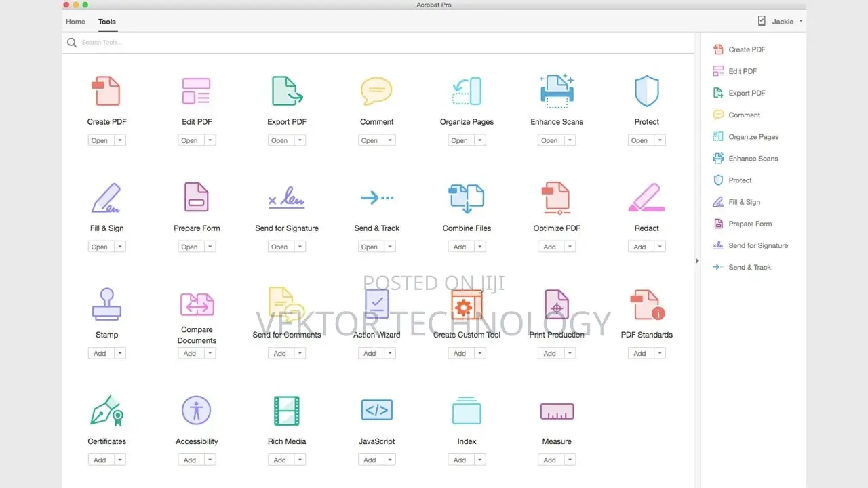The image size is (868, 488).
Task: Open the Jackie account dropdown
Action: pyautogui.click(x=788, y=21)
